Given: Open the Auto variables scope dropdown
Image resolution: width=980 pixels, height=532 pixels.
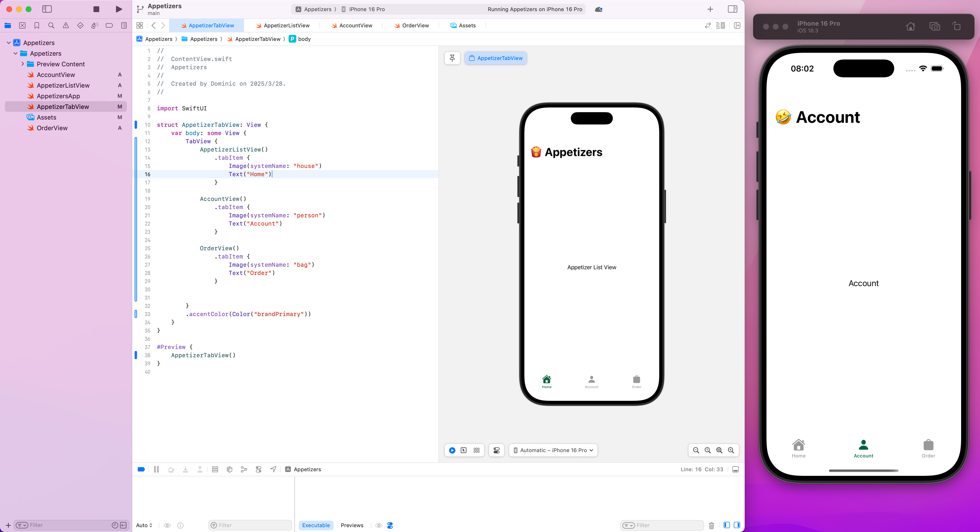Looking at the screenshot, I should [144, 525].
